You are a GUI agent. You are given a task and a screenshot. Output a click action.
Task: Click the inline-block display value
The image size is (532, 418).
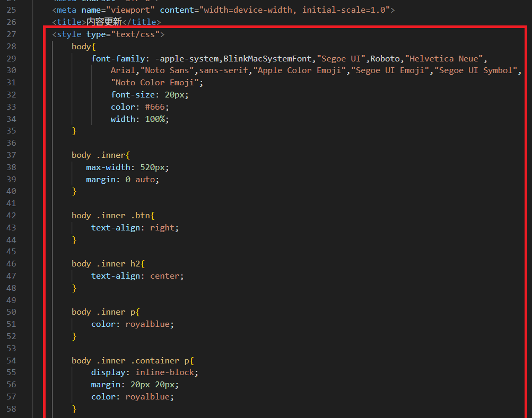point(164,372)
